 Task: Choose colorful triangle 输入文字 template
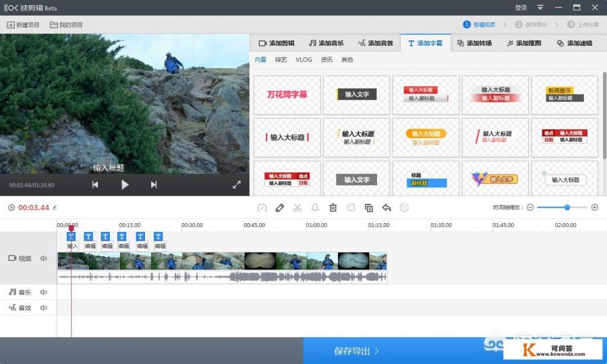[495, 179]
